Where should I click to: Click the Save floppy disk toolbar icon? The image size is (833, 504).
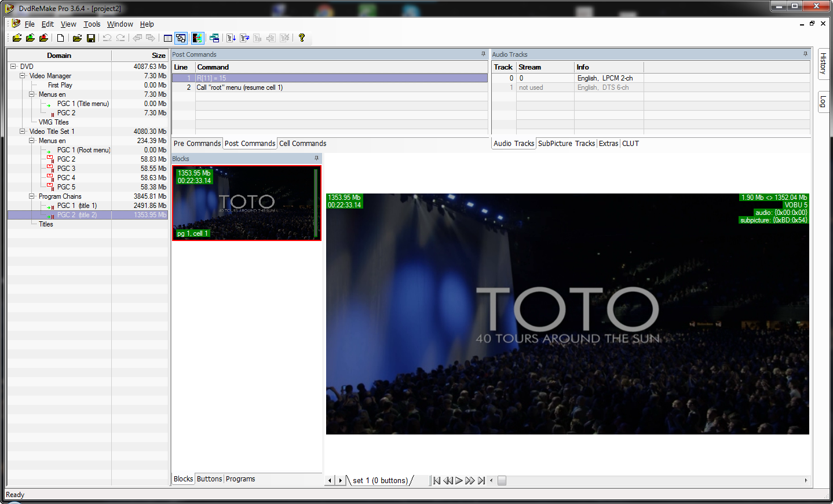91,38
